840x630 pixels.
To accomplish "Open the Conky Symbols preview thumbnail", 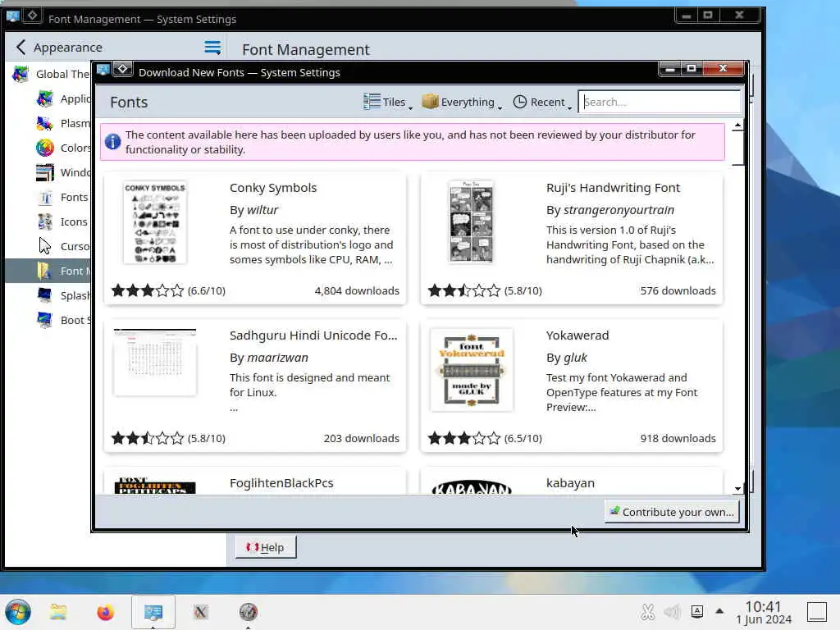I will tap(155, 221).
